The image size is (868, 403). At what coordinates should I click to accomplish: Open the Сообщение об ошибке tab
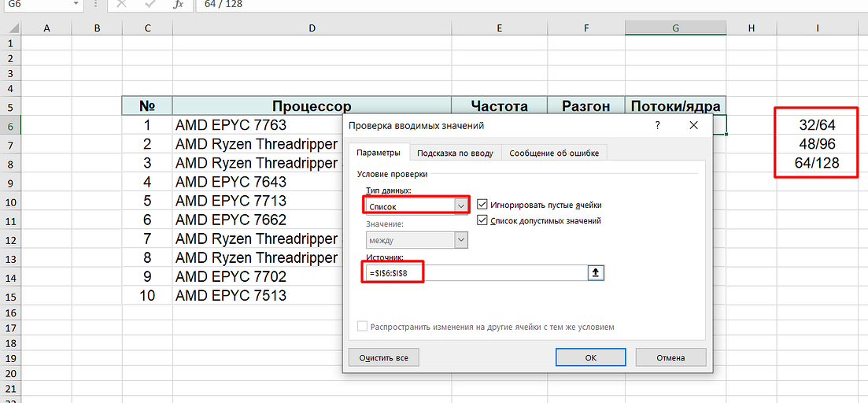pyautogui.click(x=553, y=153)
